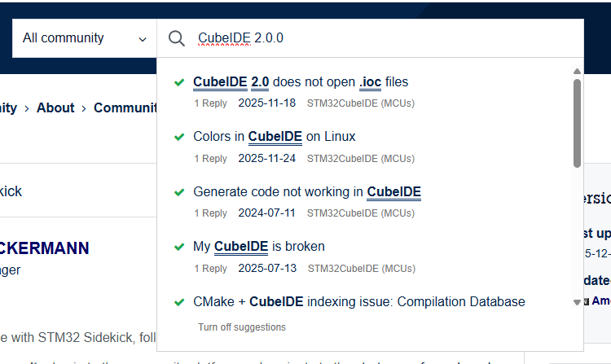
Task: Open the 'All community' scope dropdown
Action: [x=85, y=38]
